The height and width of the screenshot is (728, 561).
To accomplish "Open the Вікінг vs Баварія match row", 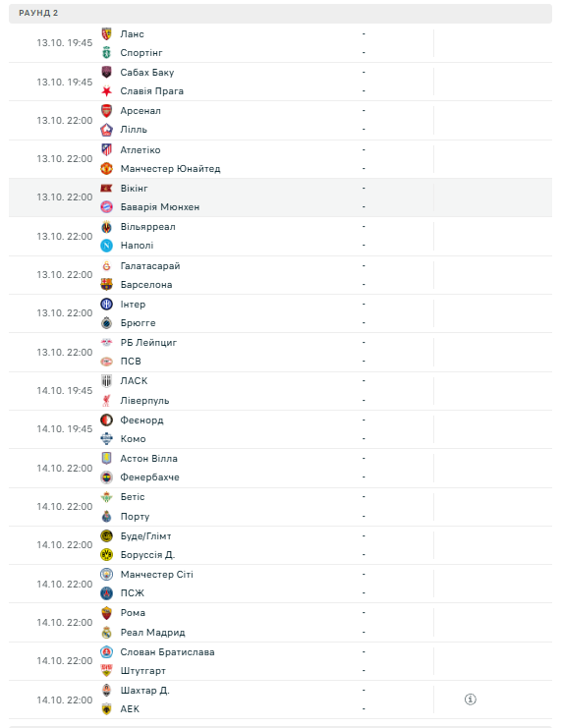I will (281, 197).
